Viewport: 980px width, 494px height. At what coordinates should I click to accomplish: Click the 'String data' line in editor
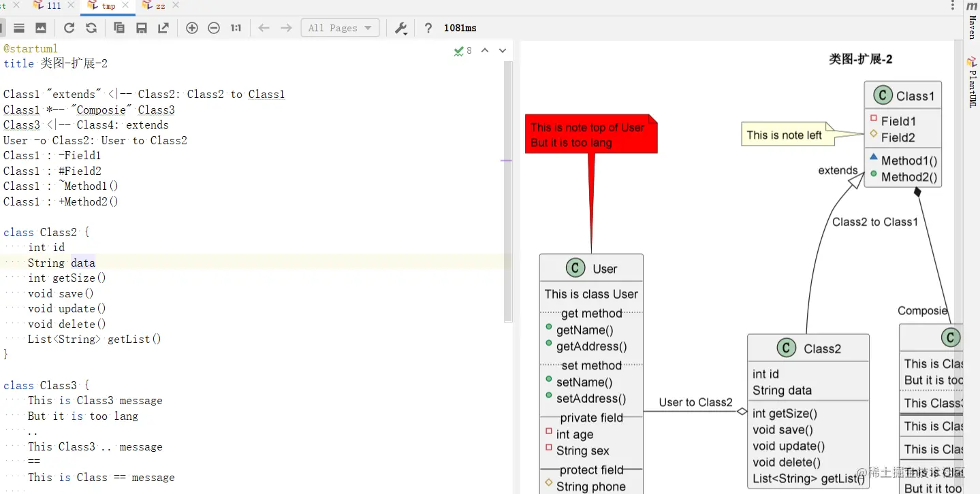tap(61, 263)
